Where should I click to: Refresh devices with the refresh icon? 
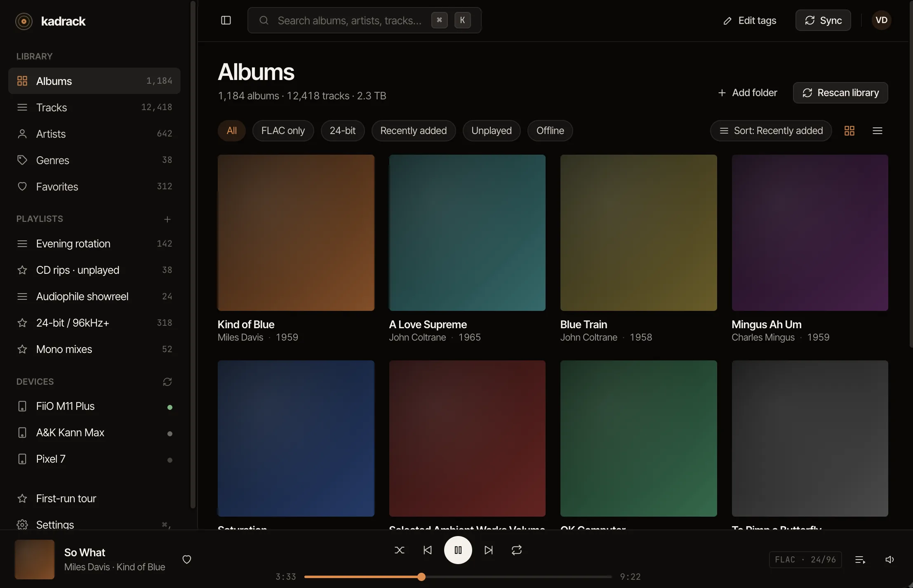coord(167,382)
